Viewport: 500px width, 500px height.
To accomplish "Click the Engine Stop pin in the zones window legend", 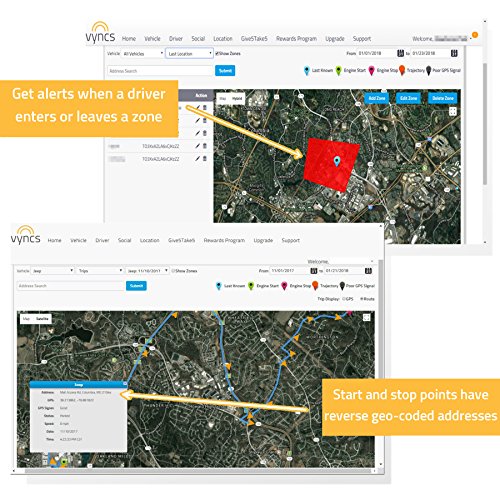I will (x=371, y=70).
